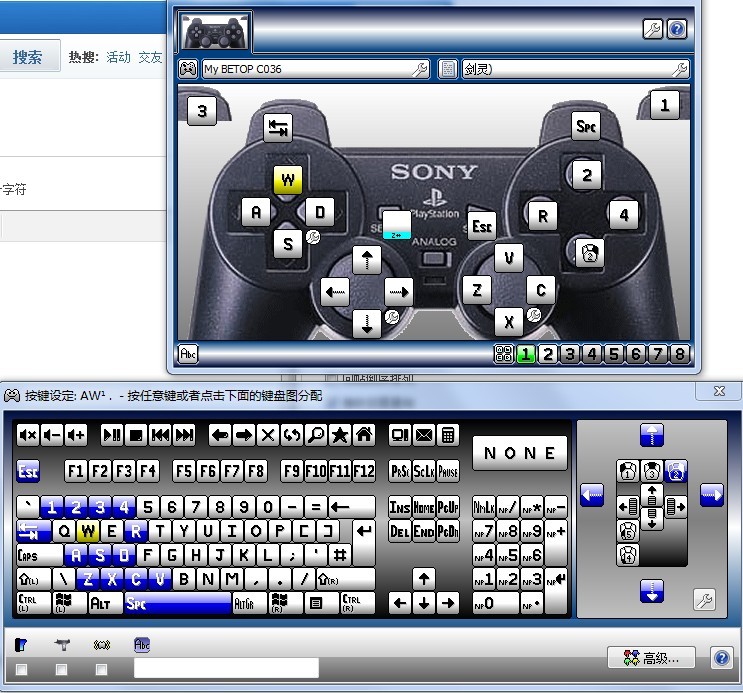This screenshot has width=743, height=693.
Task: Tick checkbox under the toggle icon
Action: (21, 669)
